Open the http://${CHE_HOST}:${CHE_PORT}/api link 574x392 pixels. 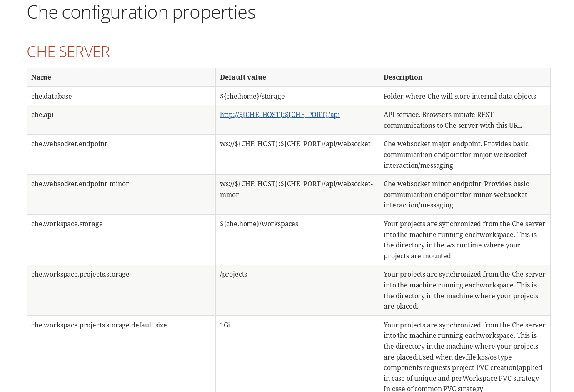coord(280,115)
